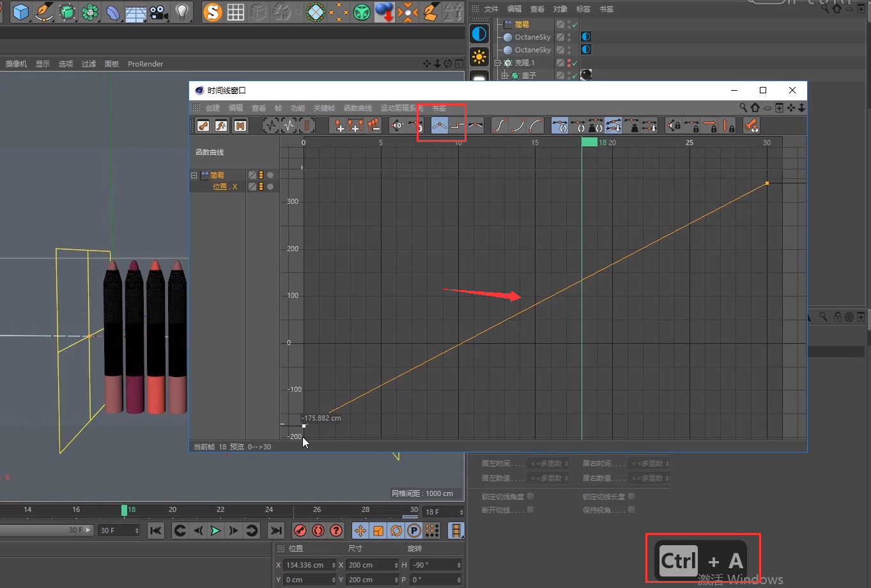
Task: Enable 锁定切线长度 checkbox
Action: click(x=631, y=496)
